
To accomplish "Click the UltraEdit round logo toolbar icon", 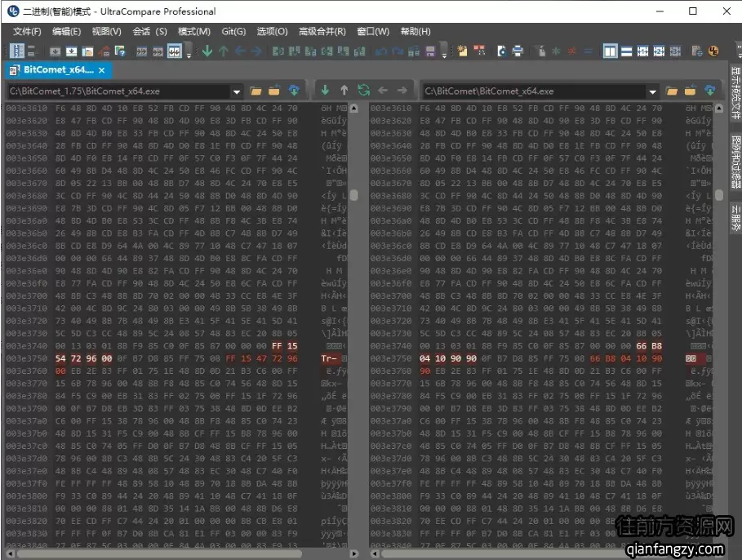I will [713, 51].
